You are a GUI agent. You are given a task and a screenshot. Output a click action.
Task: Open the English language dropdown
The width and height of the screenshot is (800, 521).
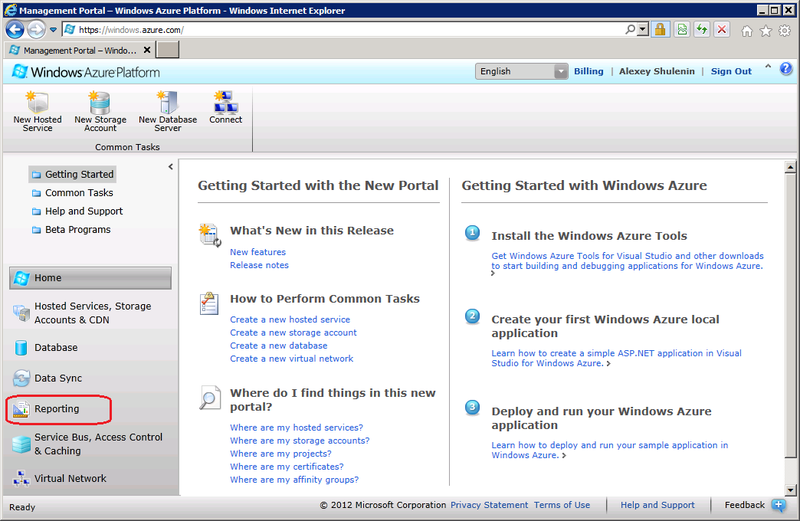pyautogui.click(x=521, y=71)
